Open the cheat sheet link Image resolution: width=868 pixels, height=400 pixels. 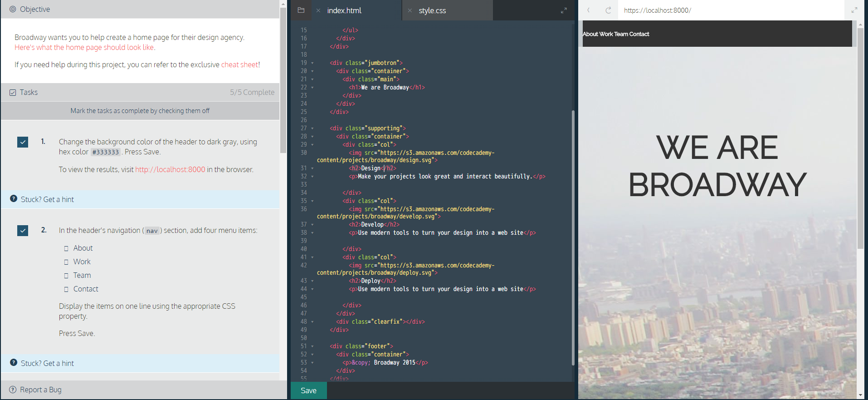(239, 64)
